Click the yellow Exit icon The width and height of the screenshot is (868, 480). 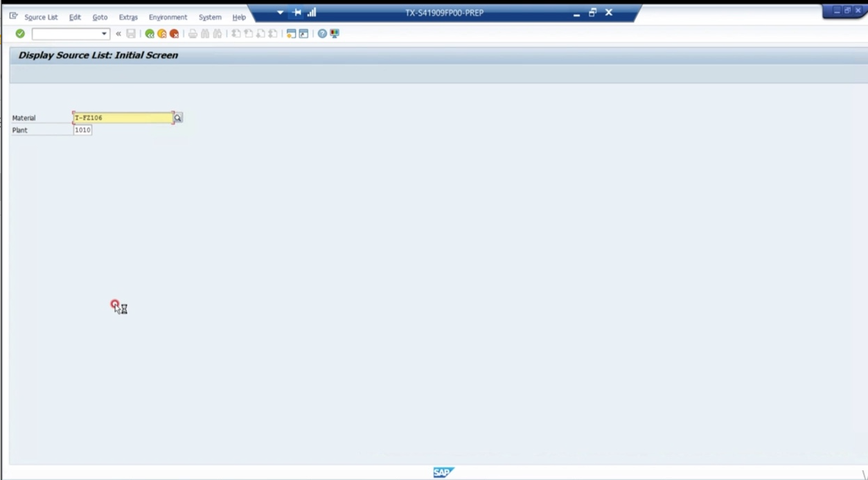[x=162, y=33]
